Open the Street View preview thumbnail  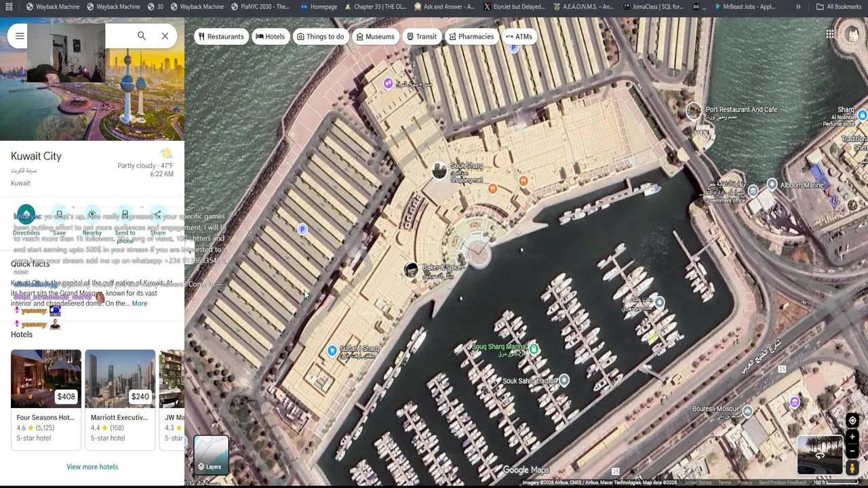819,454
